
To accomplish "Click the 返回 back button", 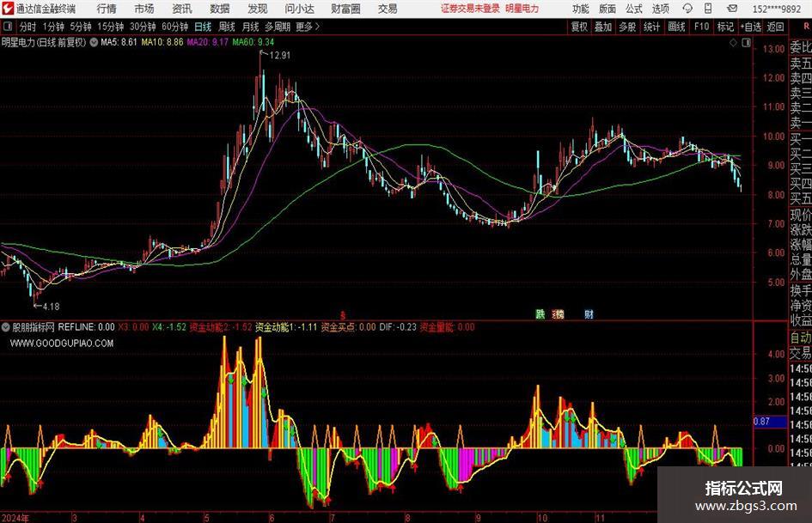I will [x=775, y=27].
